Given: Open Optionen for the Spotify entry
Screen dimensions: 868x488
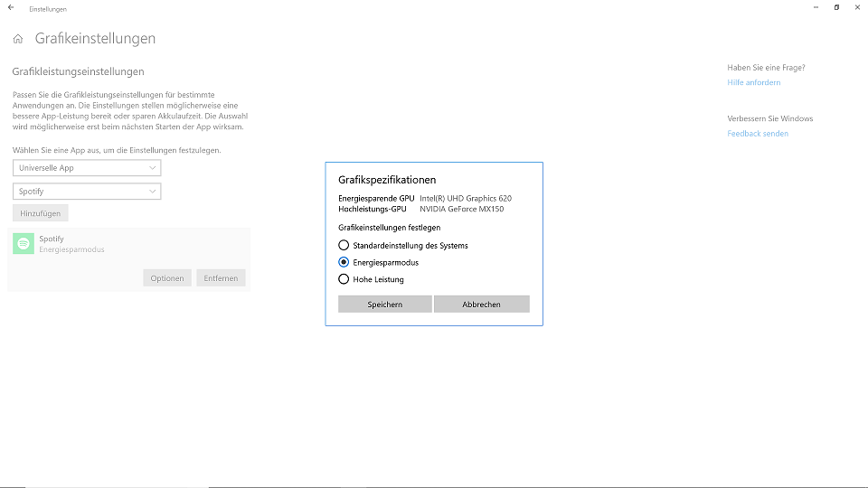Looking at the screenshot, I should tap(167, 278).
